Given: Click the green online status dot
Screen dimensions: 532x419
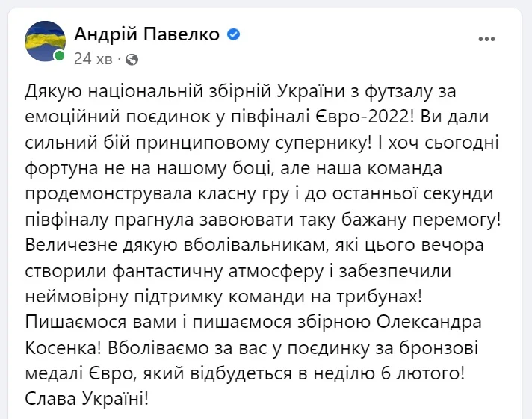Looking at the screenshot, I should point(59,56).
